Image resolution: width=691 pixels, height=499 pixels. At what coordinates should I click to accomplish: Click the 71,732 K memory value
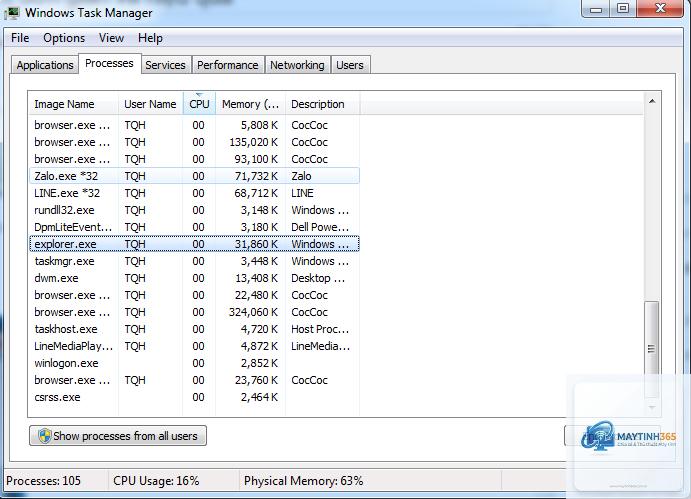[x=256, y=176]
